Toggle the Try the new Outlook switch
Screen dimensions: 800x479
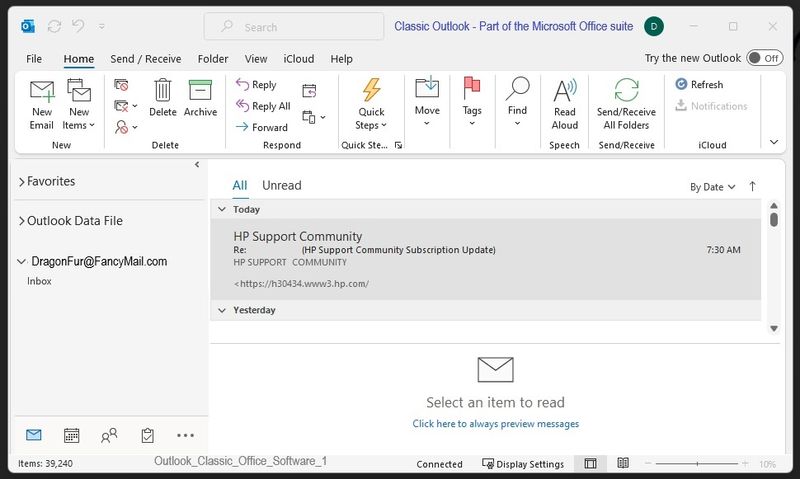click(x=764, y=58)
